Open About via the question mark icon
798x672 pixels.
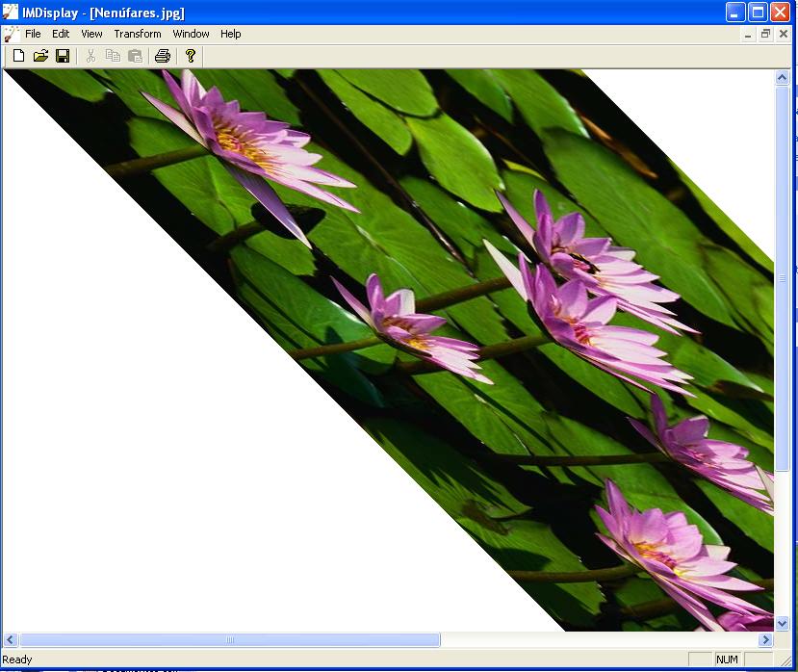191,56
